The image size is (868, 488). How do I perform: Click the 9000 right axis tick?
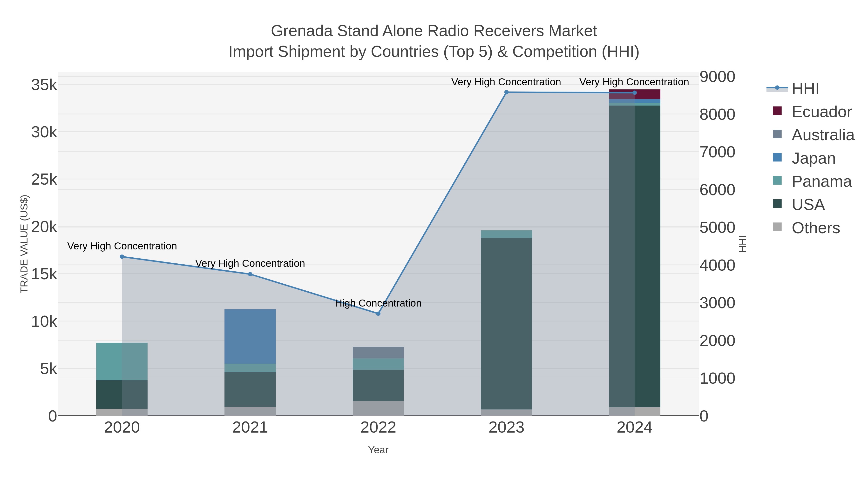click(717, 76)
